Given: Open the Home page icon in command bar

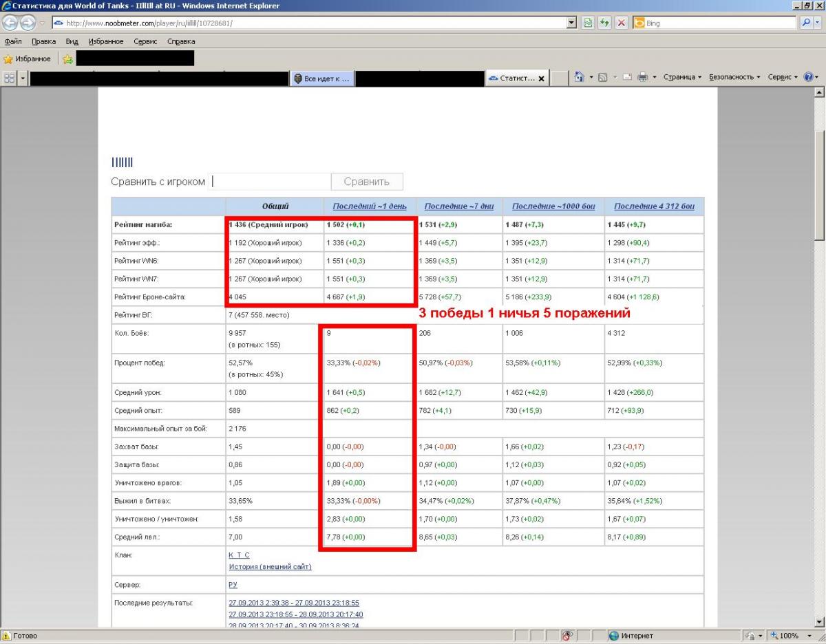Looking at the screenshot, I should point(579,77).
